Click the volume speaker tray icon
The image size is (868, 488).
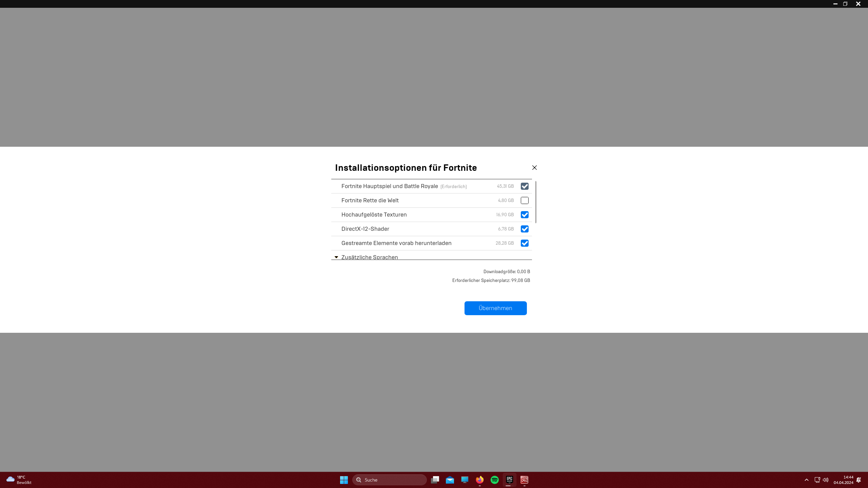point(826,480)
